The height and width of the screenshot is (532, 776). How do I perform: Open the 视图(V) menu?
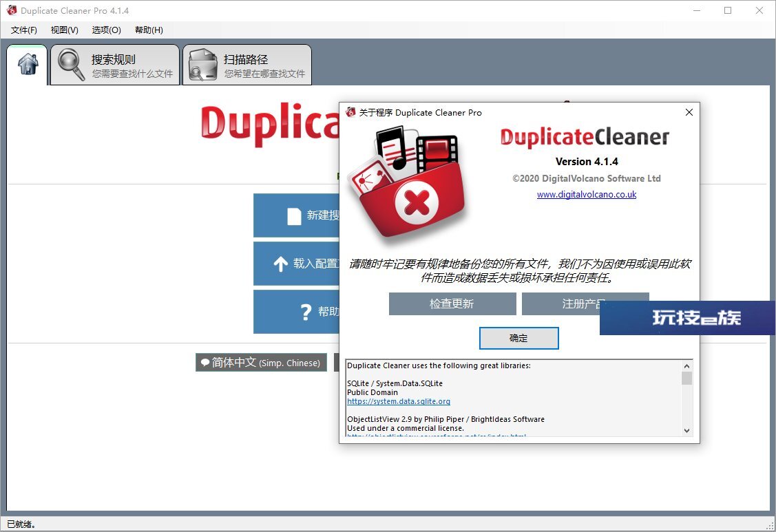[64, 30]
